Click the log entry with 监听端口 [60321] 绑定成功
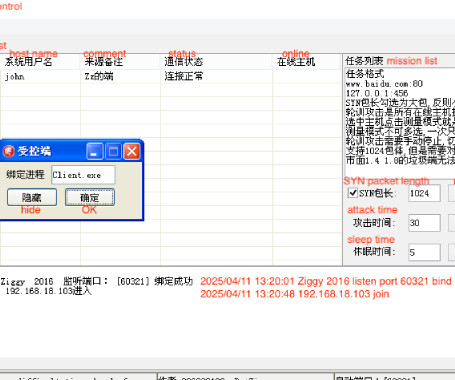The image size is (455, 380). [97, 281]
